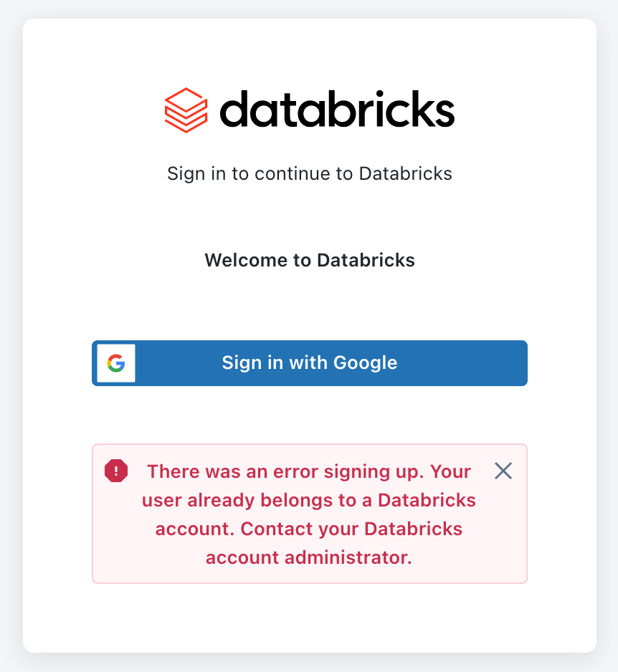
Task: Click the Google "G" logo icon
Action: click(116, 363)
